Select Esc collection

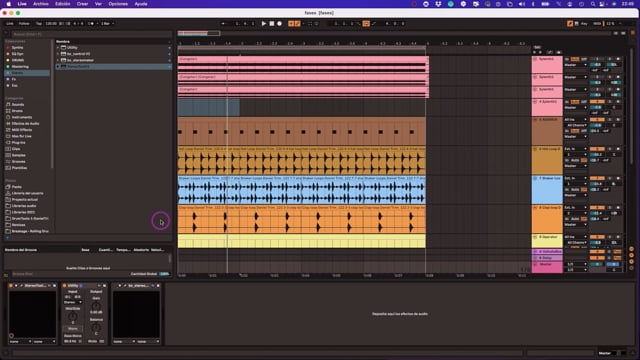(15, 85)
